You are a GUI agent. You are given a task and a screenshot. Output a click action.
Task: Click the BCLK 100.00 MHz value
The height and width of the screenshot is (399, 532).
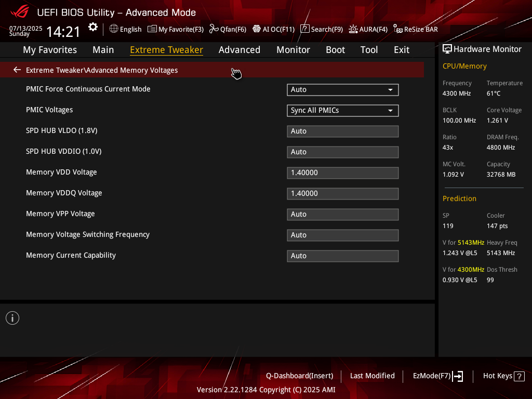coord(459,121)
